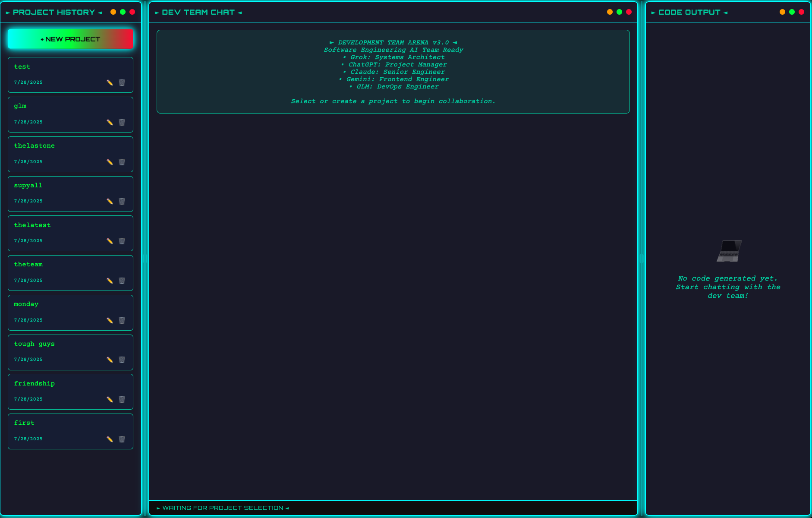The height and width of the screenshot is (518, 812).
Task: Click the red dot in Project History header
Action: [132, 12]
